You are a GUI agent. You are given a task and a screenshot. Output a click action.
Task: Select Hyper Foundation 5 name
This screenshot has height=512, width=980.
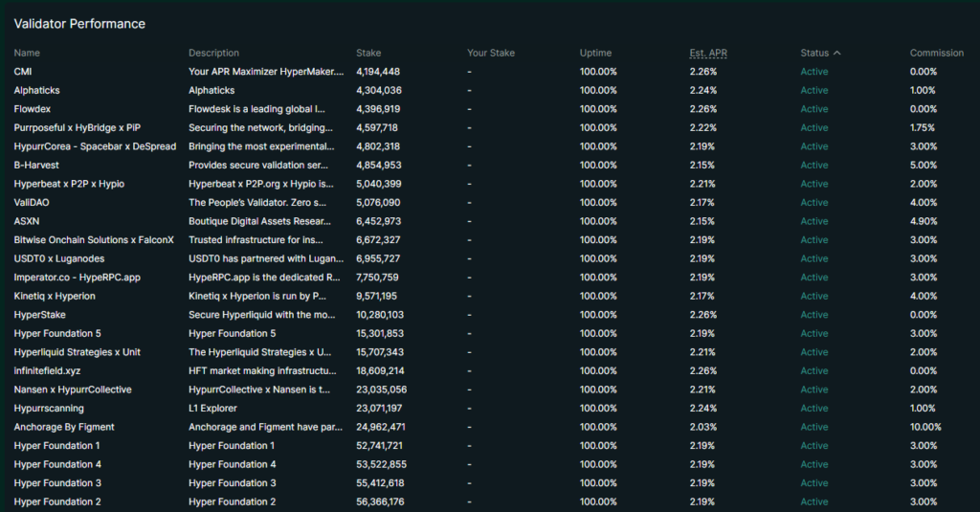pyautogui.click(x=57, y=334)
